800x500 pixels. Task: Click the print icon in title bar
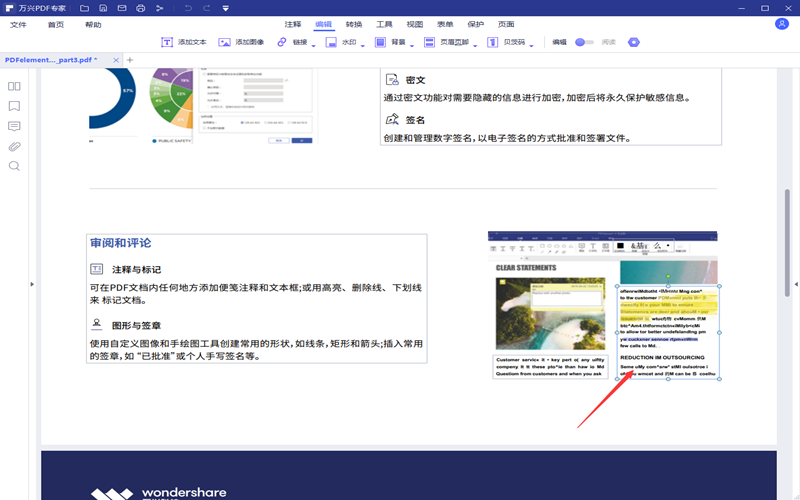[x=140, y=8]
